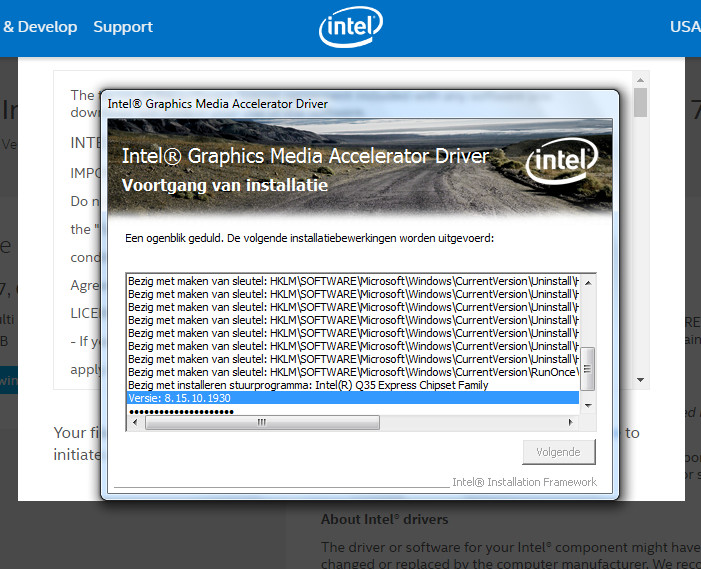Click the license text box's down scroll arrow
701x569 pixels.
(640, 379)
